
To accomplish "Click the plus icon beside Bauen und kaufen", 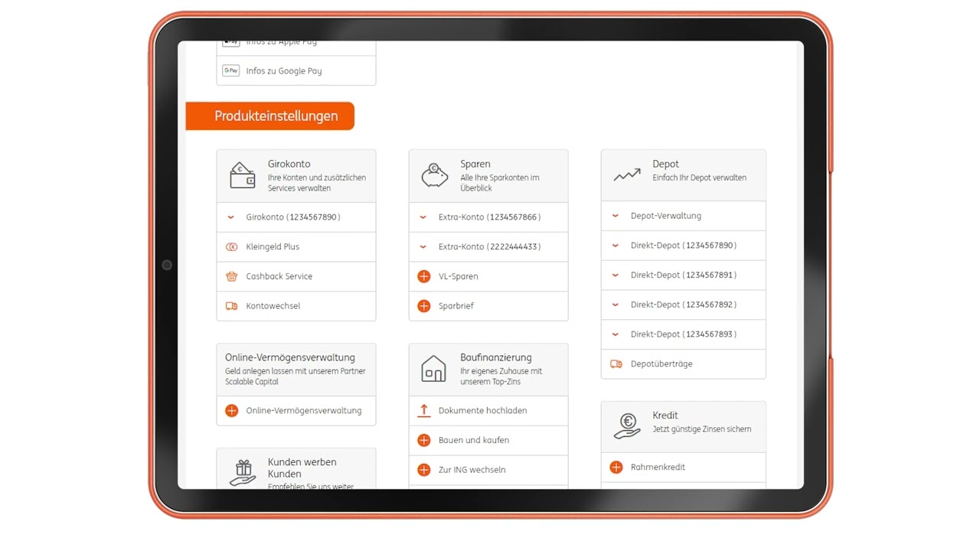I will click(424, 440).
